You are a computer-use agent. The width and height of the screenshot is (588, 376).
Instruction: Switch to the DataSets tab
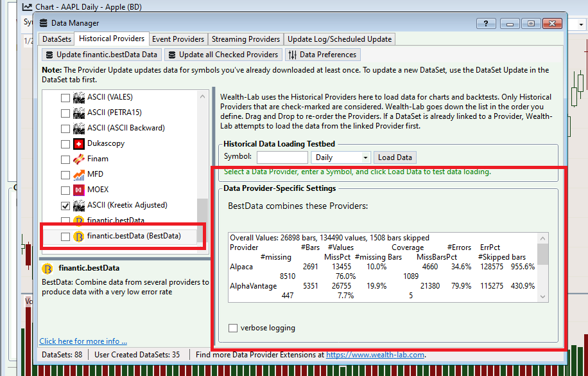[56, 39]
